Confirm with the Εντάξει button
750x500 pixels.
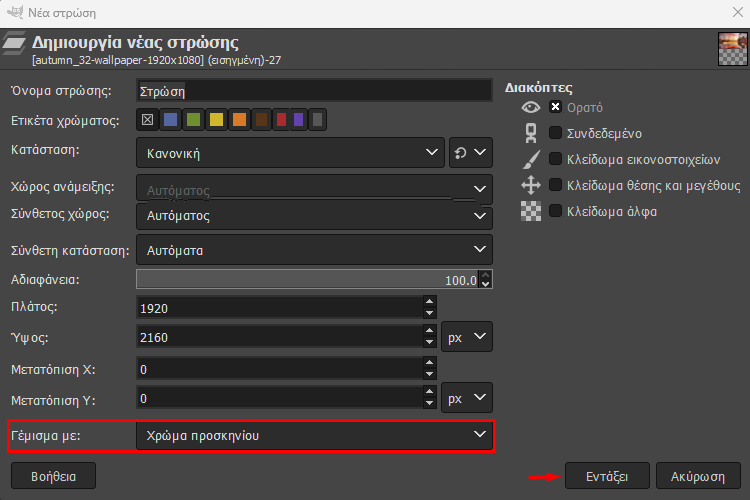point(607,476)
